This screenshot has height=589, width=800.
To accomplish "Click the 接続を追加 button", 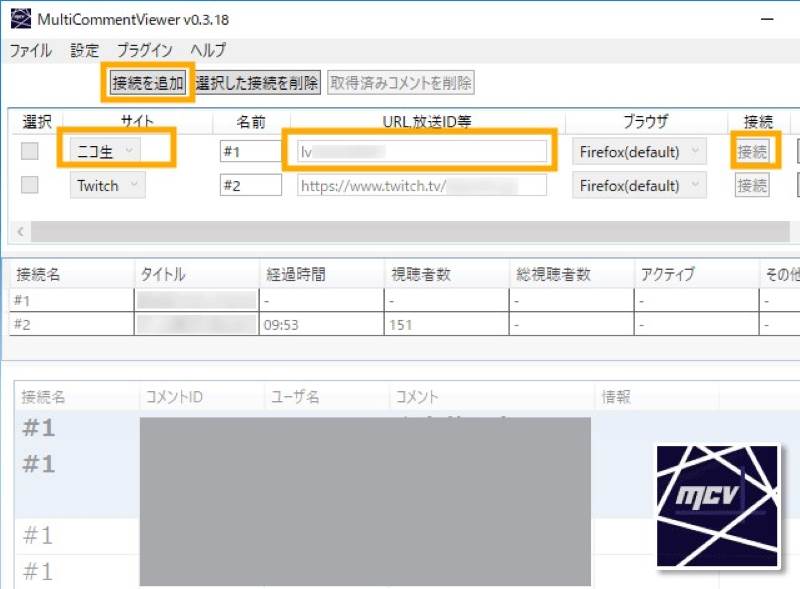I will 145,83.
